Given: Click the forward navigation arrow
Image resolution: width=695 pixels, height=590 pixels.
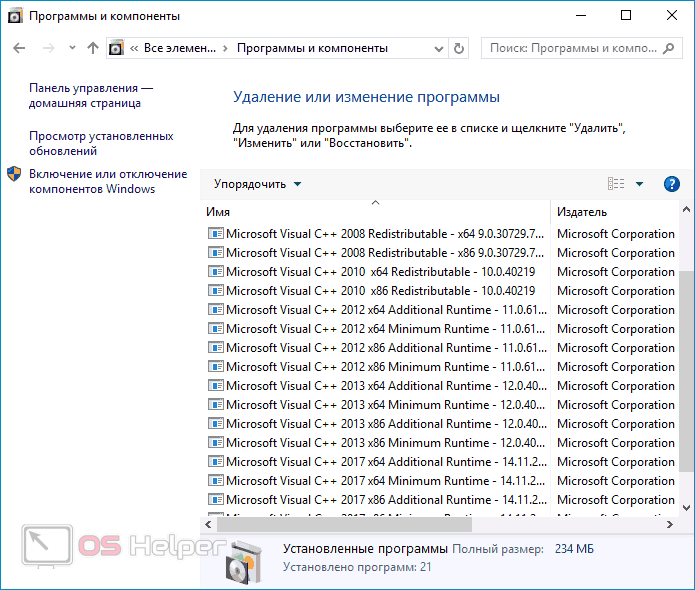Looking at the screenshot, I should coord(47,48).
